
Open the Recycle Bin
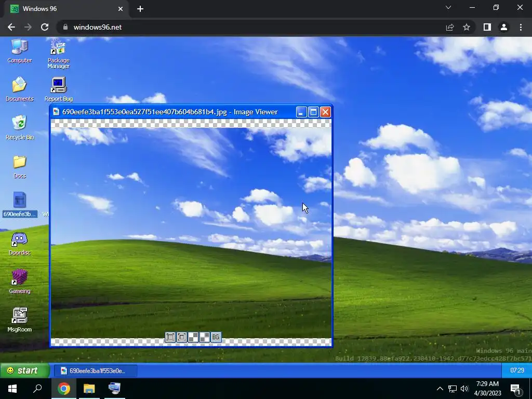[x=20, y=128]
